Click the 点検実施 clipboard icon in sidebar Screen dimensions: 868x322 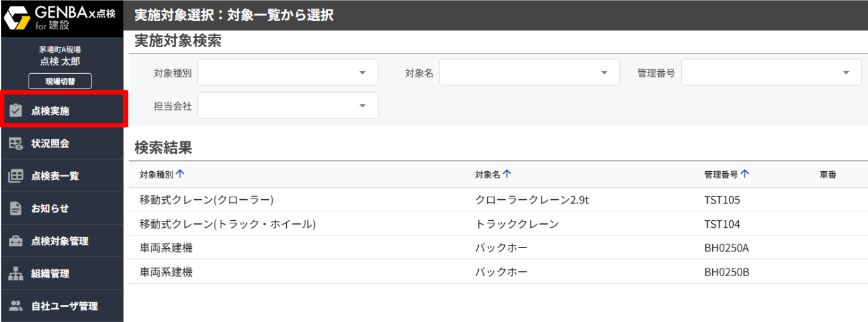tap(16, 111)
